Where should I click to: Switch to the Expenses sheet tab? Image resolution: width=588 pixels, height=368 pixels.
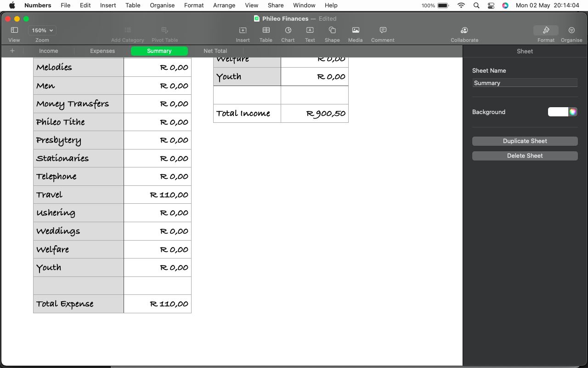point(102,51)
